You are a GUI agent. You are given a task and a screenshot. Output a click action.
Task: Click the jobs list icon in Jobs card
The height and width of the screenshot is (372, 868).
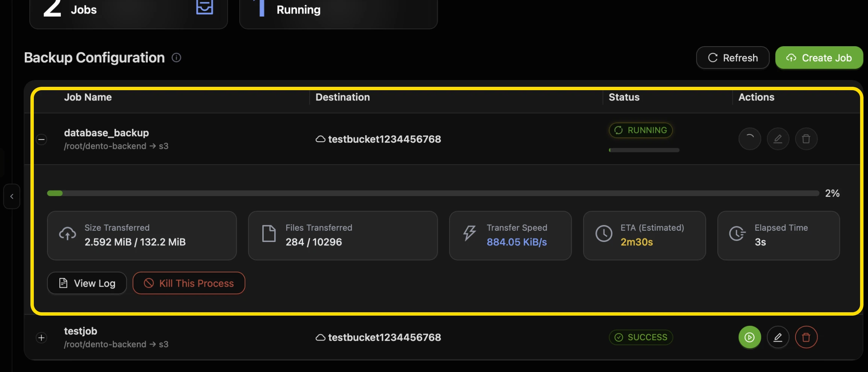[204, 7]
